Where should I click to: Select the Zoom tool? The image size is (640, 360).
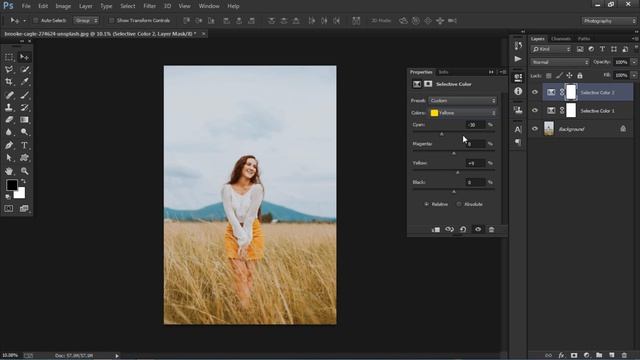click(x=24, y=171)
